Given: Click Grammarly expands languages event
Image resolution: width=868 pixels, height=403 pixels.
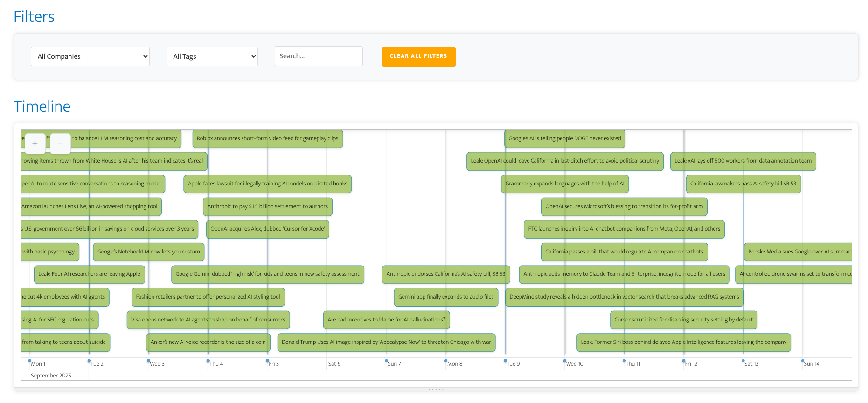Looking at the screenshot, I should (564, 184).
